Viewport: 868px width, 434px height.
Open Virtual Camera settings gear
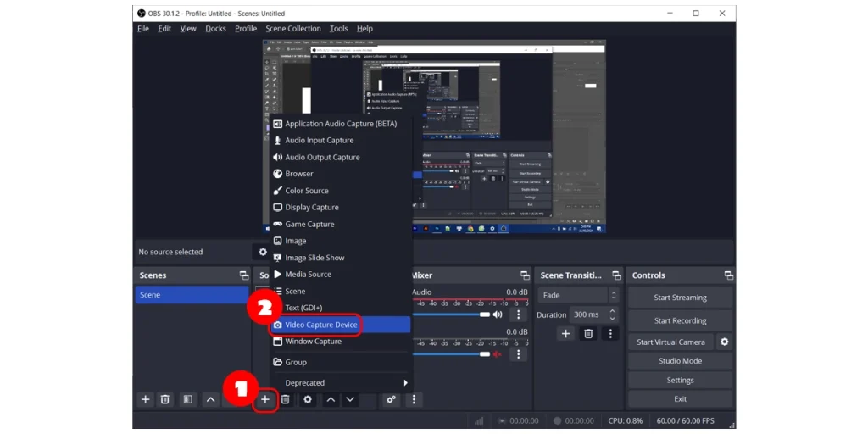click(724, 342)
